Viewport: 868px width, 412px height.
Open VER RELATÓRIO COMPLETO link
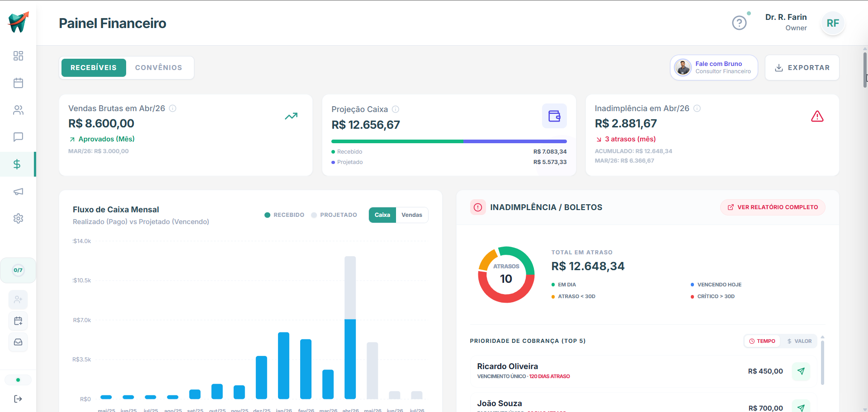coord(773,207)
